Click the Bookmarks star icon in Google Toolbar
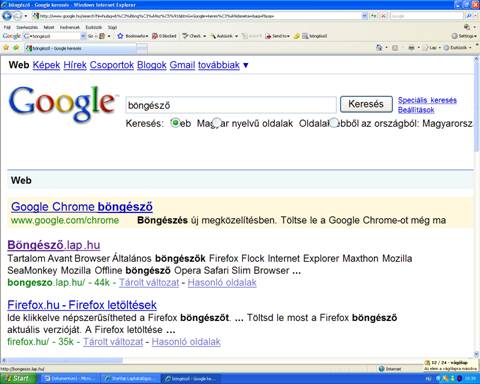The image size is (480, 384). [120, 36]
